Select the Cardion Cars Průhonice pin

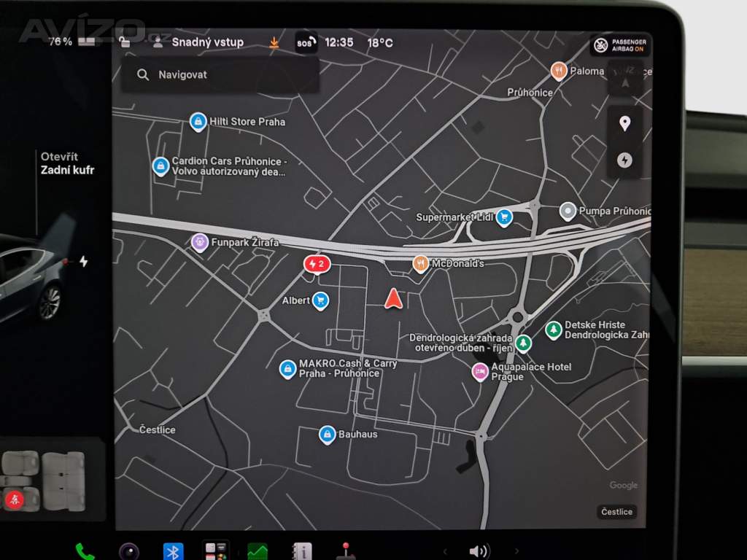(161, 167)
